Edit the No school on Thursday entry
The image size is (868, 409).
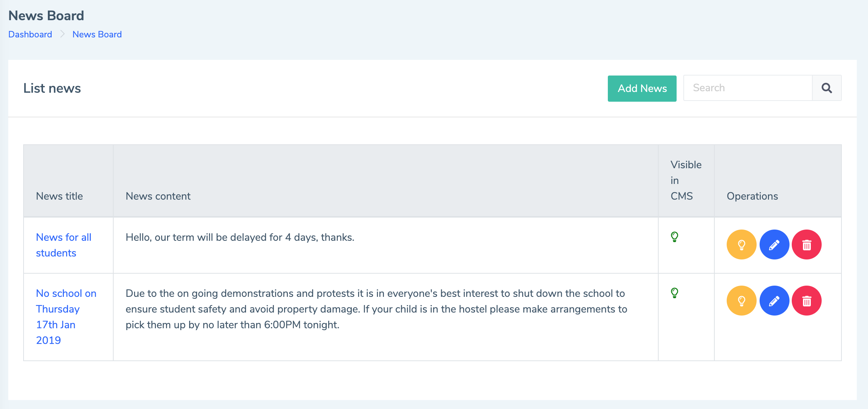coord(774,301)
